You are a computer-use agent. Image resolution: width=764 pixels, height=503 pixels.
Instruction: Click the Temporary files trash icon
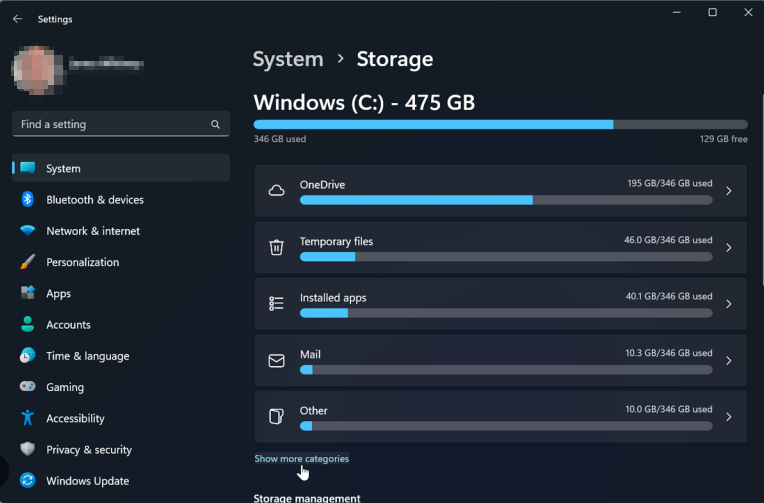coord(276,247)
